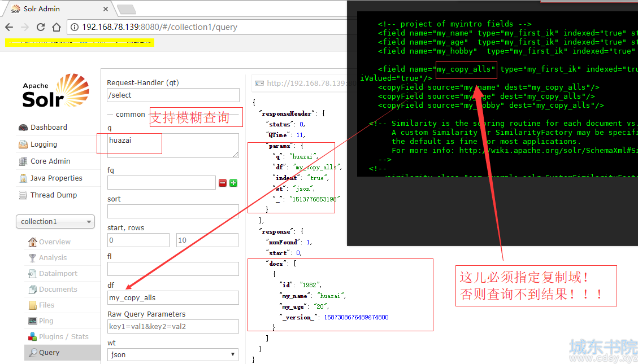Screen dimensions: 638x364
Task: Click the Request-Handler /select field
Action: [x=173, y=95]
